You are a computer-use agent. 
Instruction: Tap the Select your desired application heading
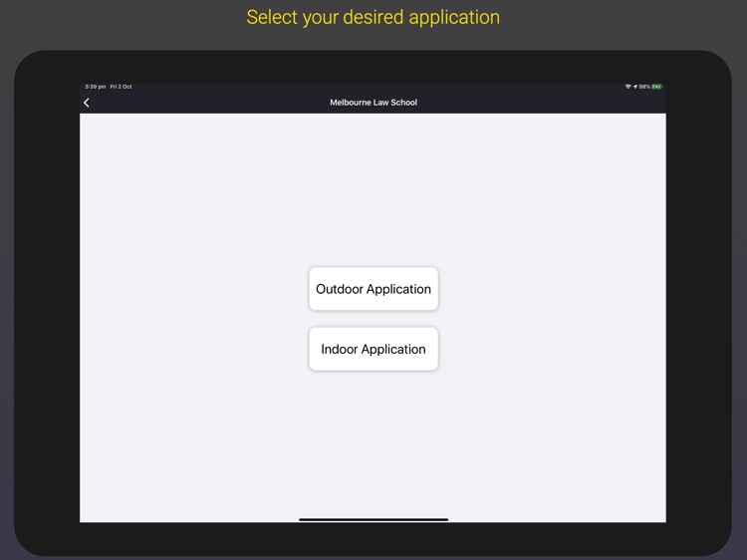(x=373, y=17)
